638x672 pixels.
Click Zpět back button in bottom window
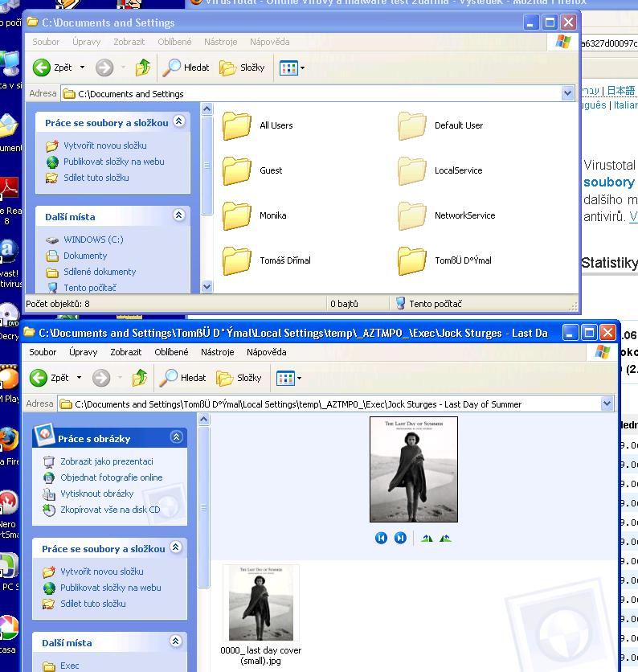coord(50,378)
